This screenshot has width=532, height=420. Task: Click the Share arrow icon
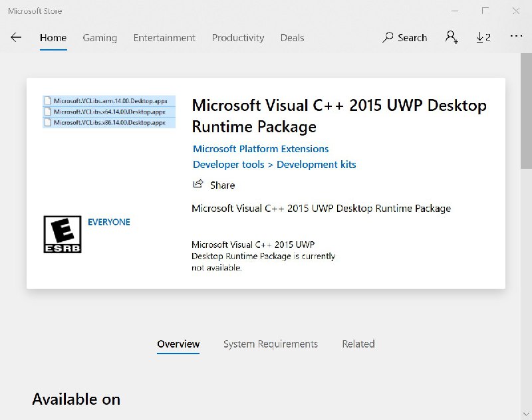pyautogui.click(x=198, y=184)
